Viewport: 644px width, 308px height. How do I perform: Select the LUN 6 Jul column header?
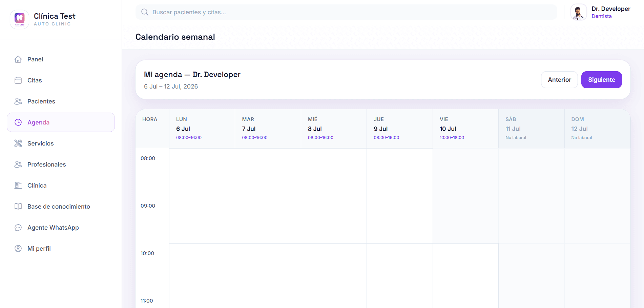(x=202, y=129)
